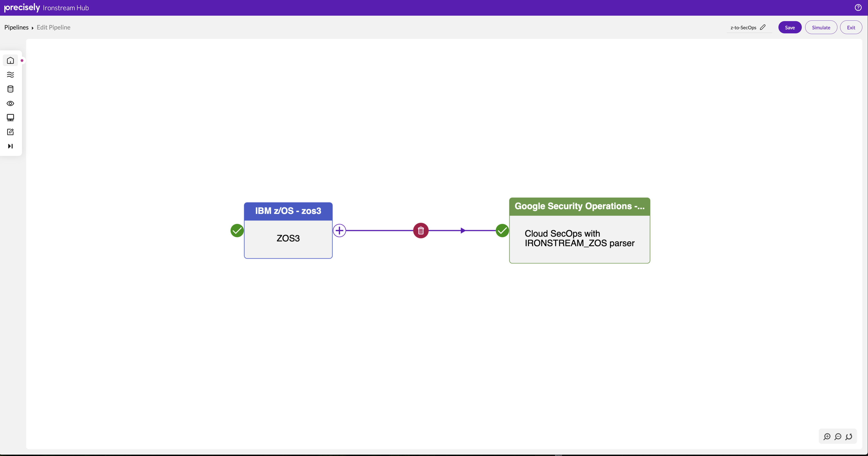Viewport: 868px width, 456px height.
Task: Click the Ironstream Hub title
Action: click(x=66, y=8)
